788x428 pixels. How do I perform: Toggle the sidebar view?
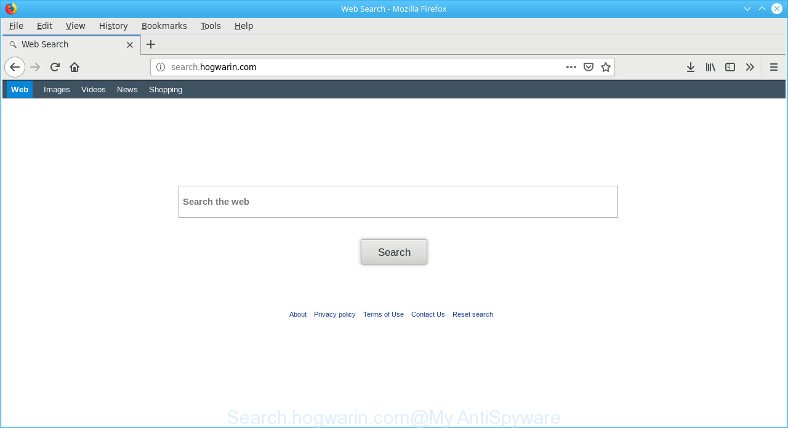pos(730,67)
